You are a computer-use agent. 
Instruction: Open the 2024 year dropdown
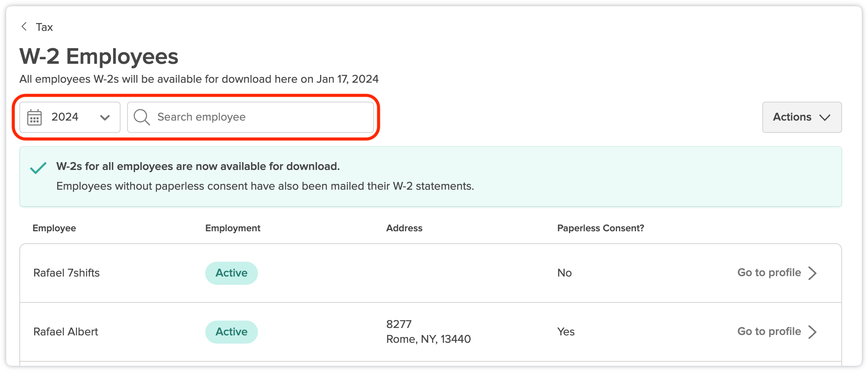pyautogui.click(x=70, y=117)
